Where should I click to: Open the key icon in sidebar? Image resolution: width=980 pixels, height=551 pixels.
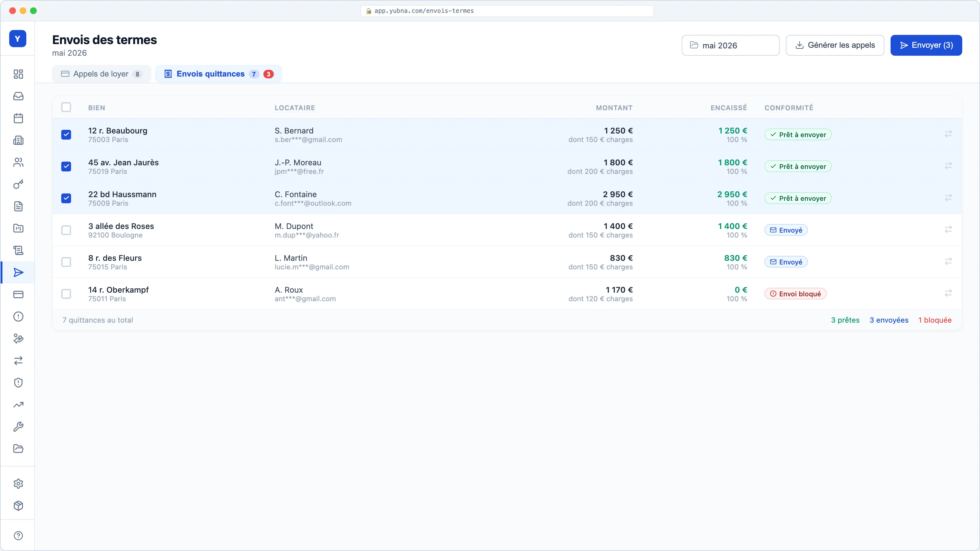pyautogui.click(x=18, y=184)
